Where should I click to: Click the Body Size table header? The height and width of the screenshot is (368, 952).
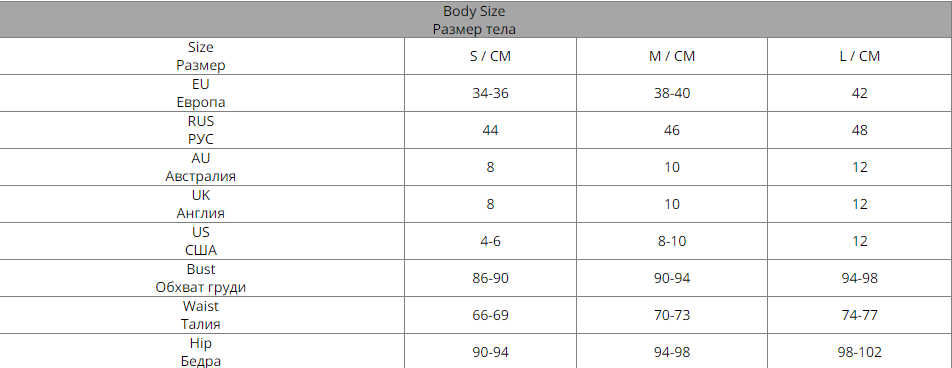tap(475, 19)
